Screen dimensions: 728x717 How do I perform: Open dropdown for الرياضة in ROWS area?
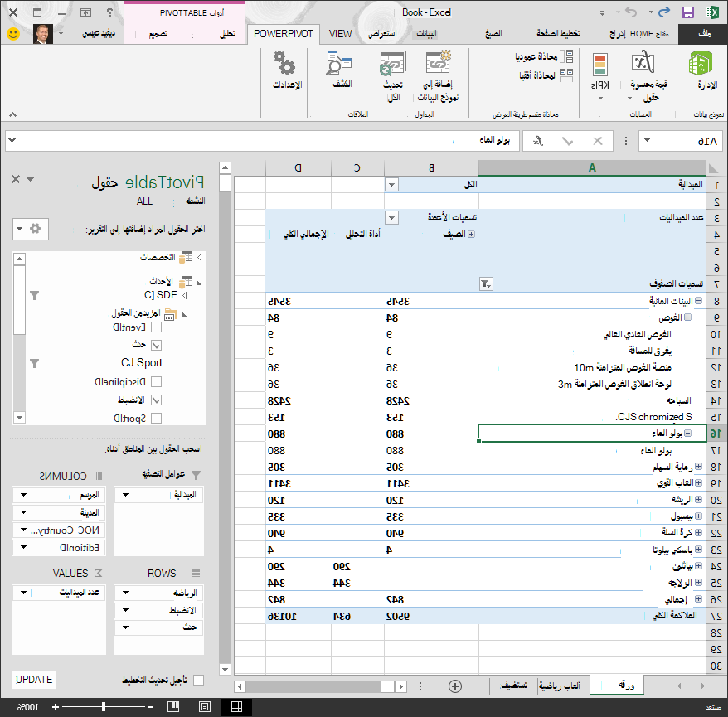point(126,593)
